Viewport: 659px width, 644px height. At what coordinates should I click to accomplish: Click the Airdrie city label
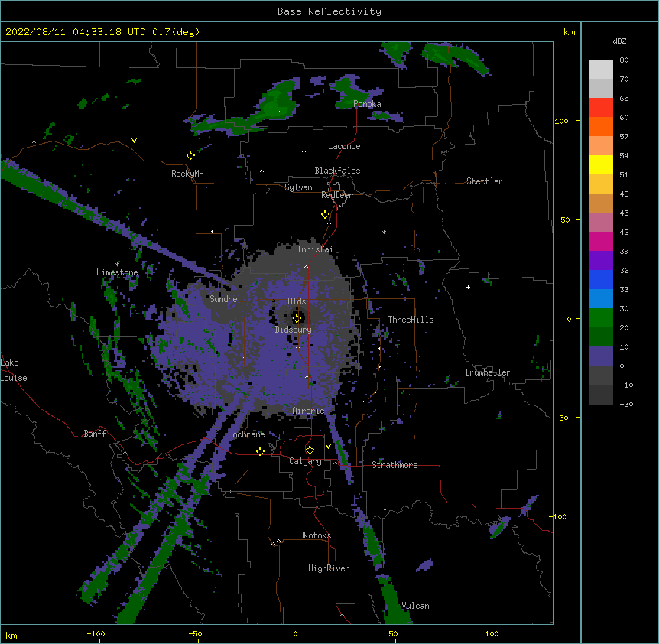[309, 411]
